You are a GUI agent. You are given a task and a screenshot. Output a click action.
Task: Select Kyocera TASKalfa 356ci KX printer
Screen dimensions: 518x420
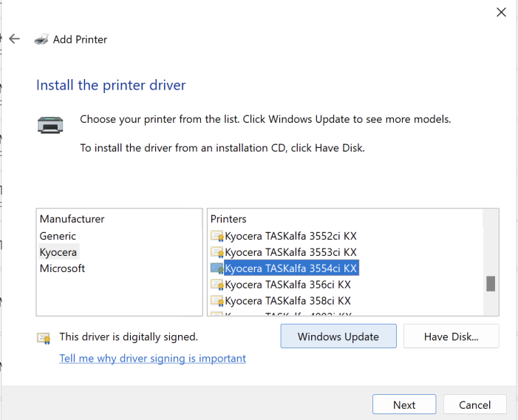tap(287, 285)
